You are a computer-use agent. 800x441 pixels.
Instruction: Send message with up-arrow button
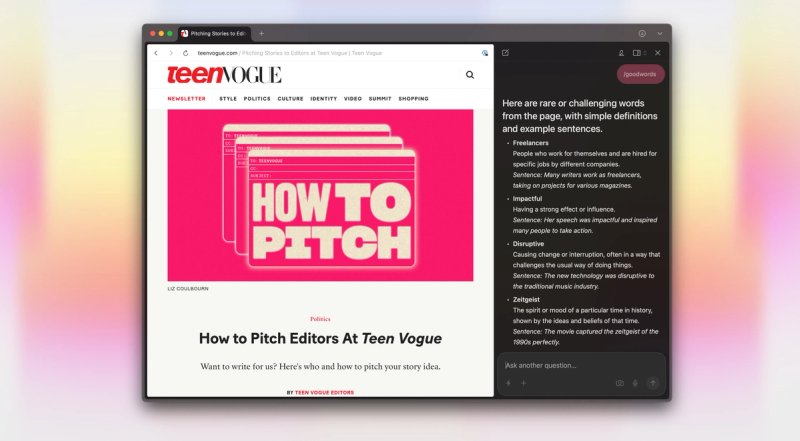tap(653, 383)
